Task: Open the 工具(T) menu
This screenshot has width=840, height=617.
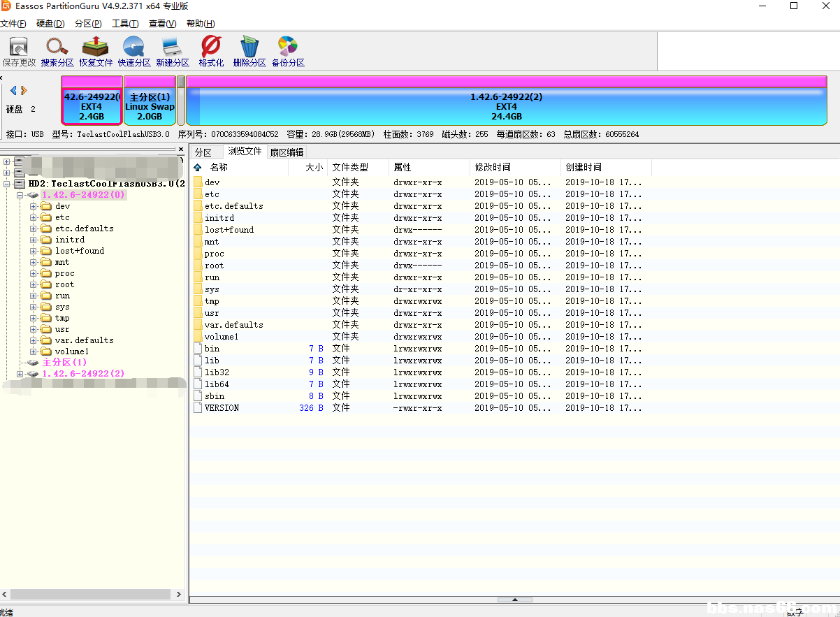Action: pyautogui.click(x=125, y=24)
